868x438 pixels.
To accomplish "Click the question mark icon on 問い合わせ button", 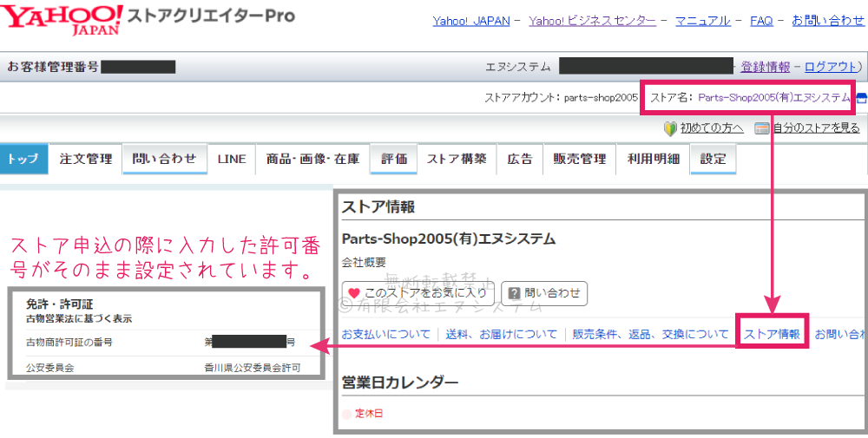I will click(x=514, y=293).
